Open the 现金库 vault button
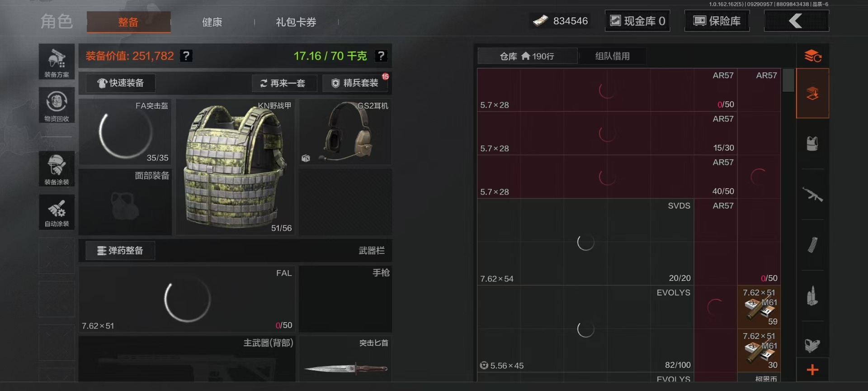The width and height of the screenshot is (868, 391). (637, 21)
